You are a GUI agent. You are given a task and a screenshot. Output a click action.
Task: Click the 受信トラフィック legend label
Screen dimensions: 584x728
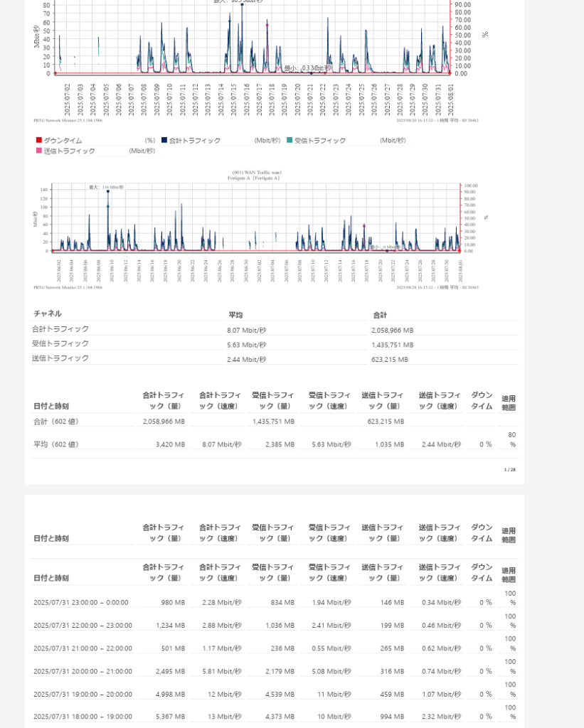[320, 140]
